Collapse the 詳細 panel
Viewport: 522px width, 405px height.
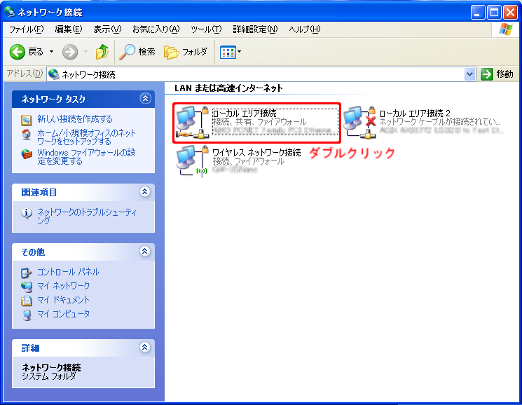tap(145, 347)
